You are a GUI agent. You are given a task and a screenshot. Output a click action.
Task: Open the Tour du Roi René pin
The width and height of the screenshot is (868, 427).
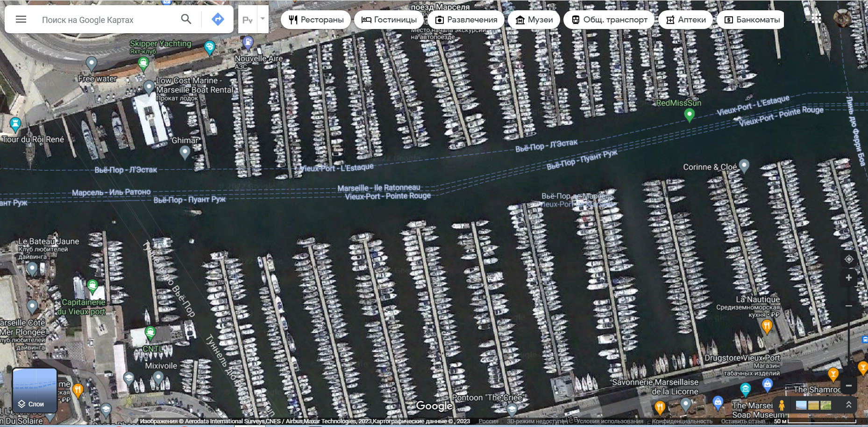point(15,124)
